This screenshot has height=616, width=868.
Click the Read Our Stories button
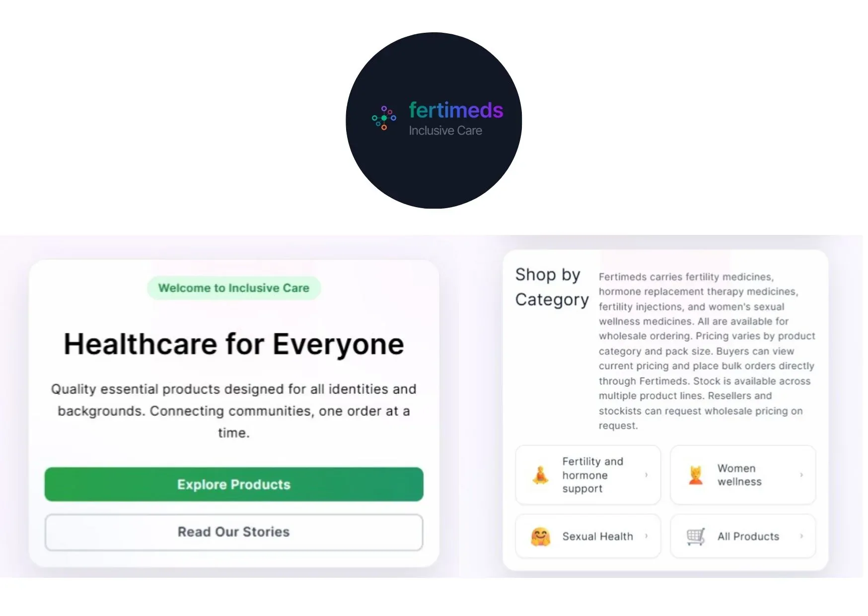(x=234, y=532)
